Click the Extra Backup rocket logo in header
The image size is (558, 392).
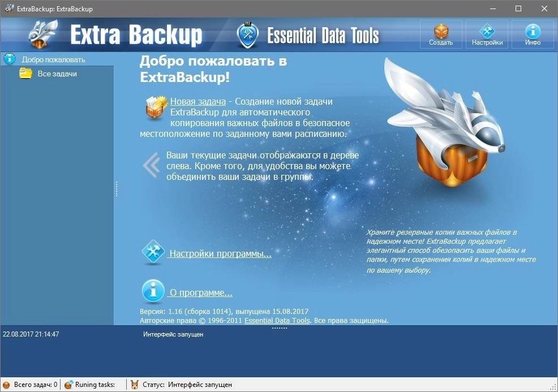coord(42,34)
